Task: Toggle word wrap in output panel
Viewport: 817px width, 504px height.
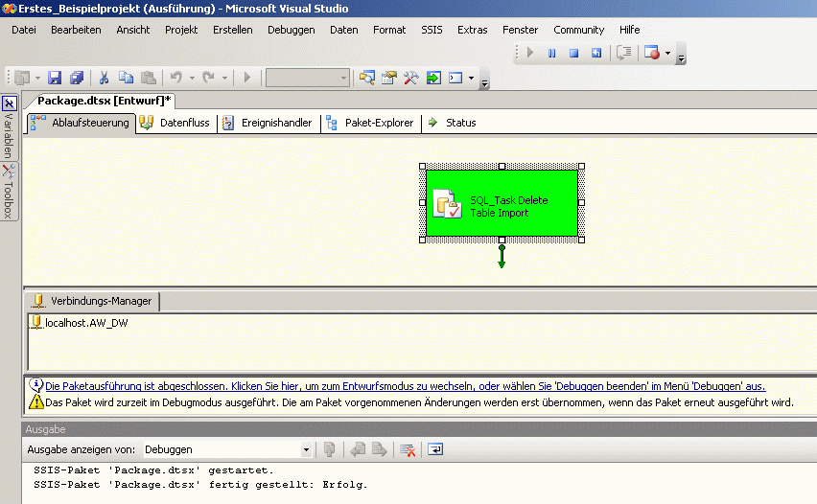Action: click(435, 448)
